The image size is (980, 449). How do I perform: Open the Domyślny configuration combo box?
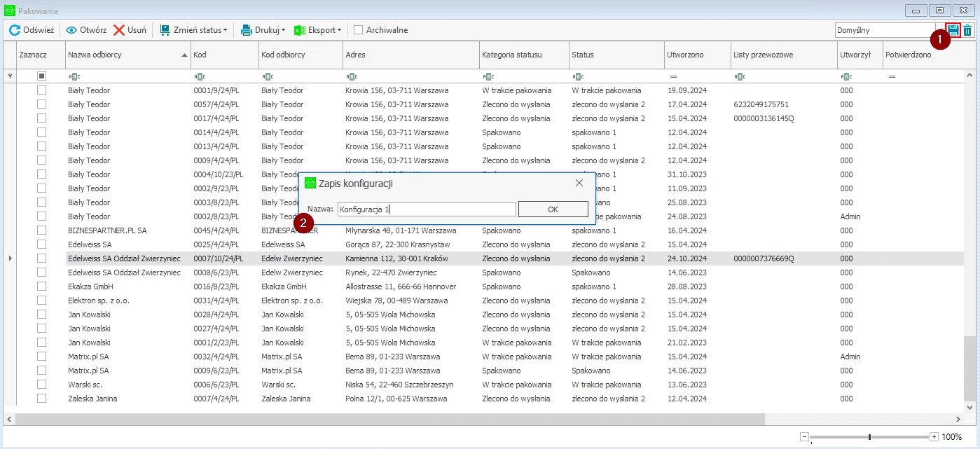coord(884,30)
